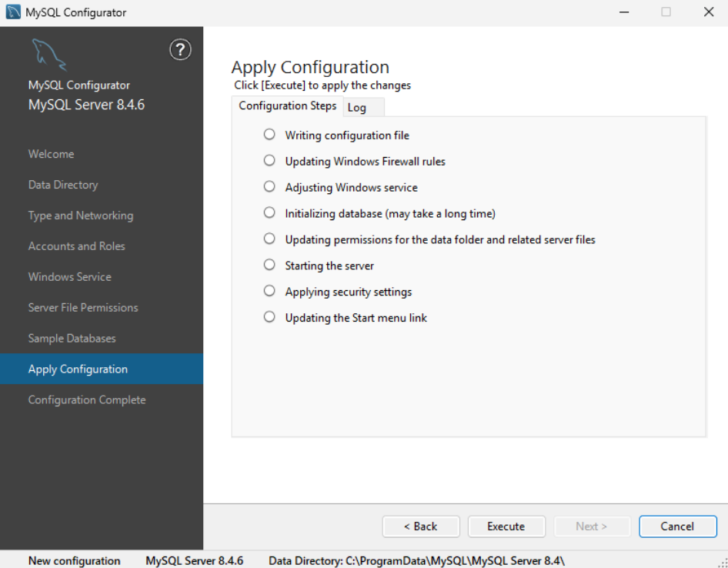This screenshot has width=728, height=568.
Task: Select Data Directory in the sidebar
Action: tap(63, 185)
